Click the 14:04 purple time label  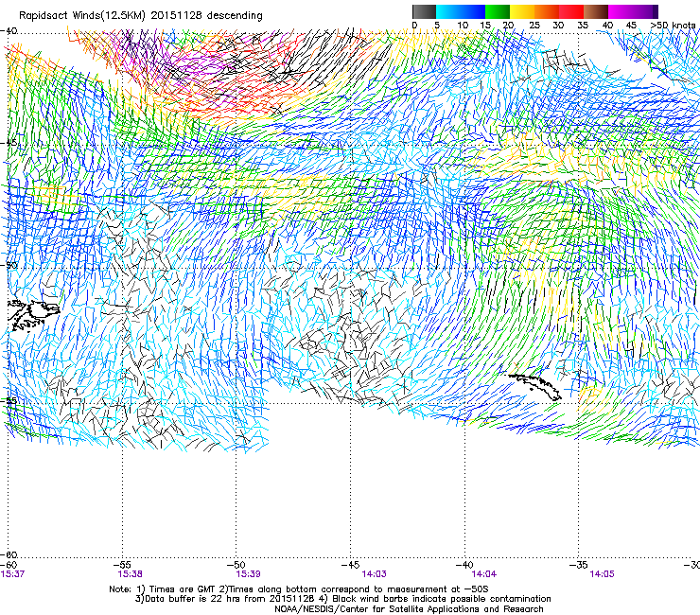(x=484, y=574)
